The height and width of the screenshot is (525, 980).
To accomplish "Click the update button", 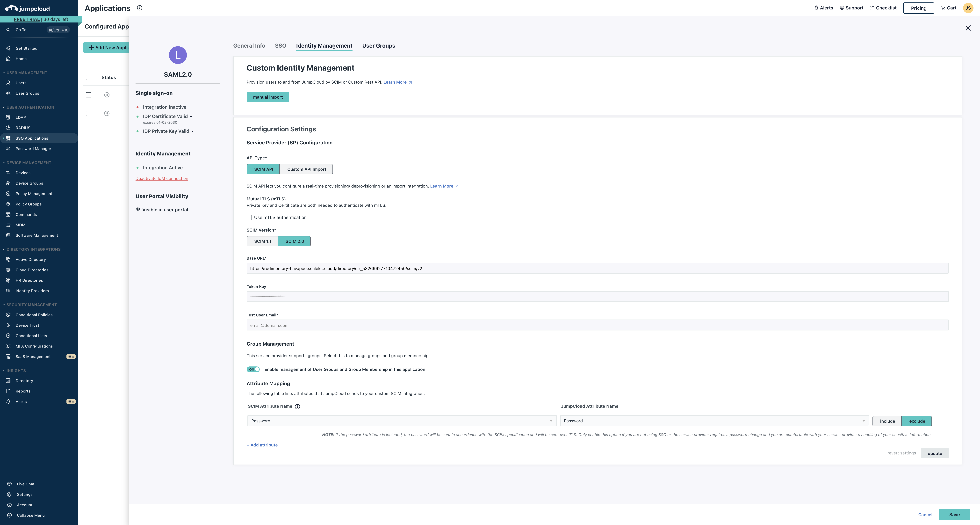I will pyautogui.click(x=935, y=453).
